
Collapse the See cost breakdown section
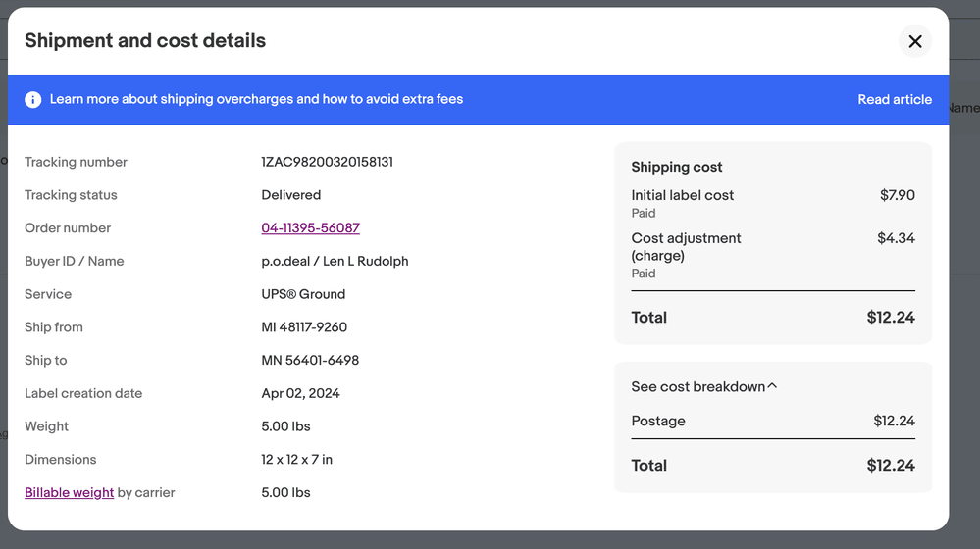703,386
